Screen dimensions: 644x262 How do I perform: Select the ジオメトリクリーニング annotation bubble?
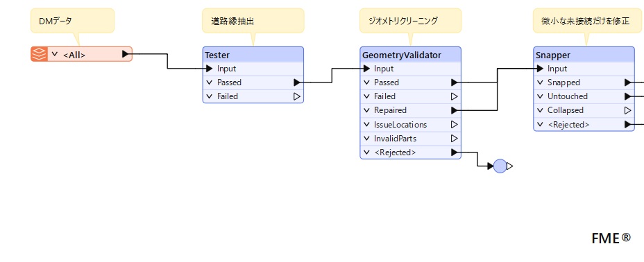(410, 21)
